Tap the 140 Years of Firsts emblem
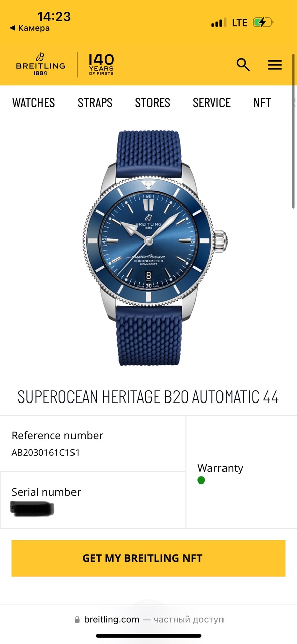The width and height of the screenshot is (297, 644). click(x=101, y=65)
